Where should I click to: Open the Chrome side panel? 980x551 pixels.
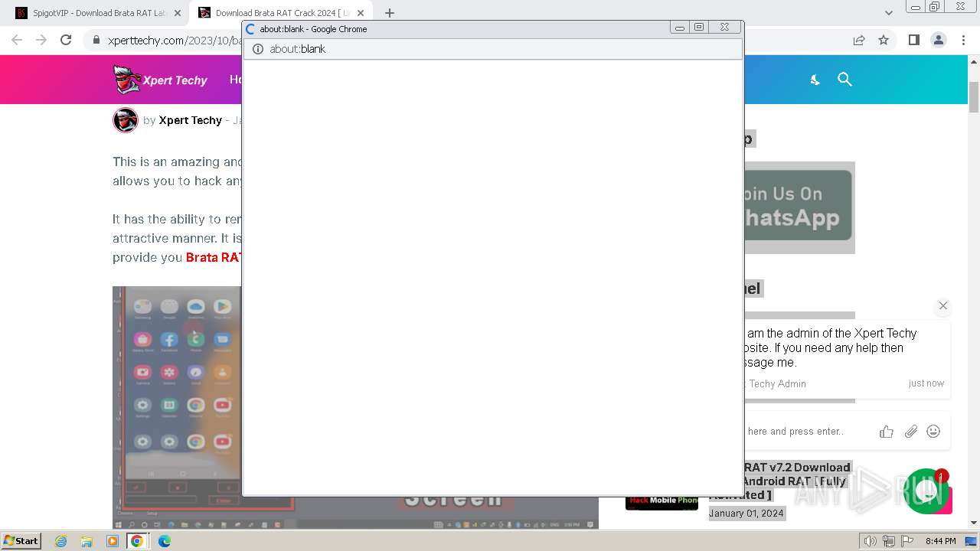pos(913,40)
